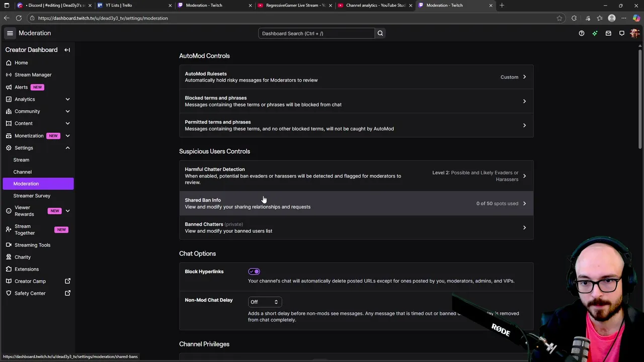Image resolution: width=644 pixels, height=362 pixels.
Task: Click in the Dashboard Search field
Action: click(x=316, y=33)
